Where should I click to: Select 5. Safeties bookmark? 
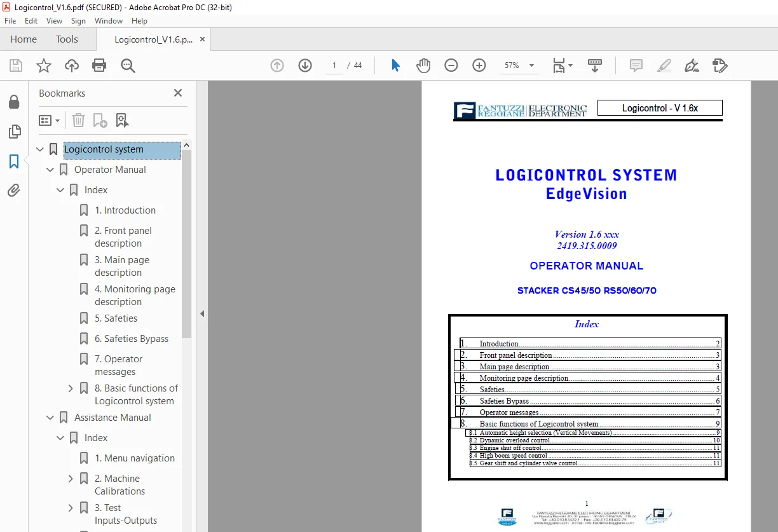pyautogui.click(x=116, y=318)
